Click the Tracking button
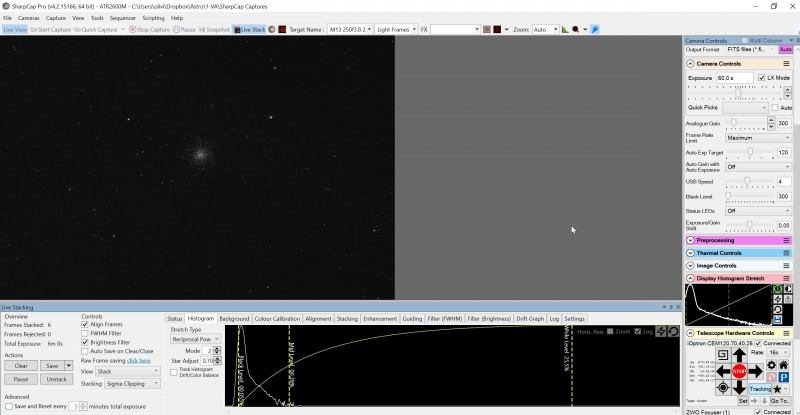This screenshot has width=800, height=415. [760, 389]
